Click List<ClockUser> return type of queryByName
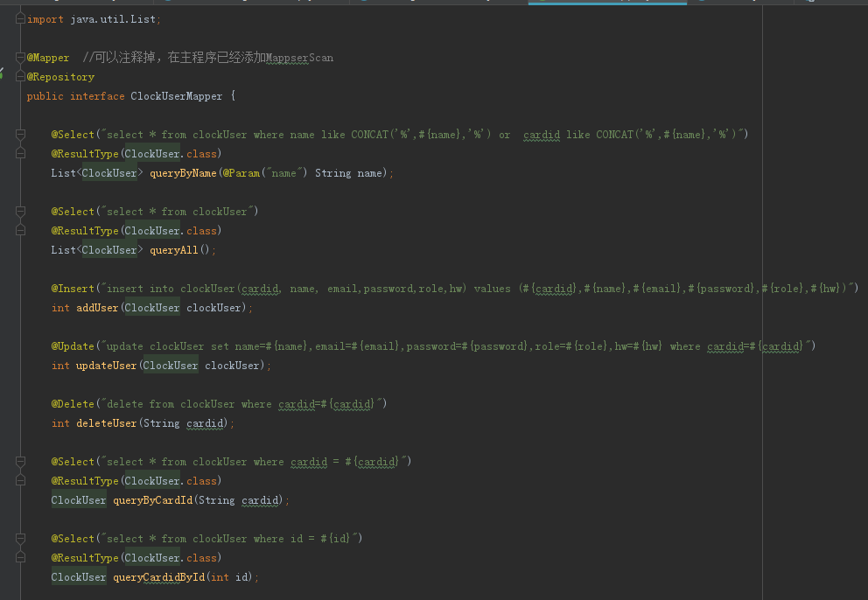Image resolution: width=868 pixels, height=600 pixels. click(x=97, y=173)
